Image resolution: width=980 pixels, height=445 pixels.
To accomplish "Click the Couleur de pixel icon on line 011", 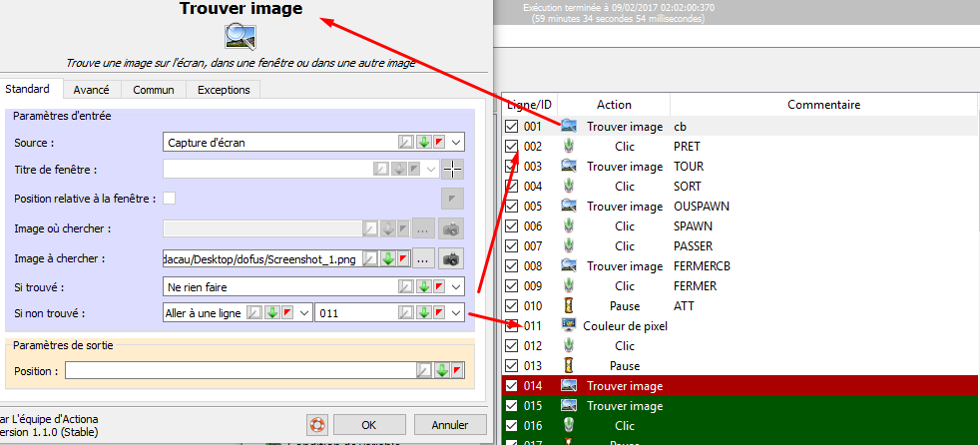I will point(569,326).
